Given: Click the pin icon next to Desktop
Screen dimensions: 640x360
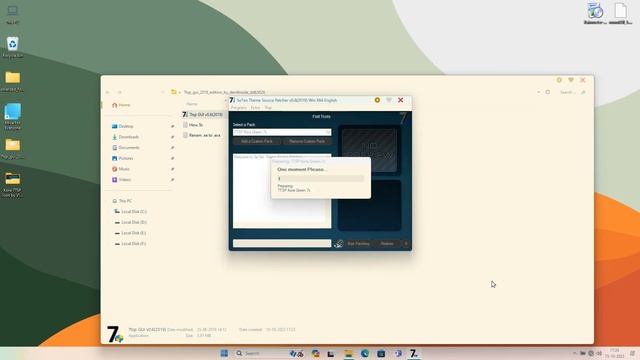Looking at the screenshot, I should pos(173,127).
